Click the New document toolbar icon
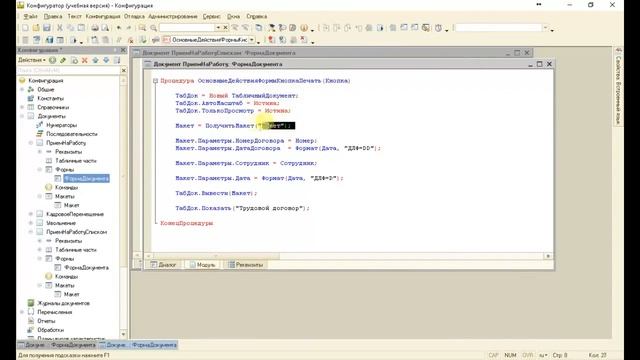 [25, 28]
